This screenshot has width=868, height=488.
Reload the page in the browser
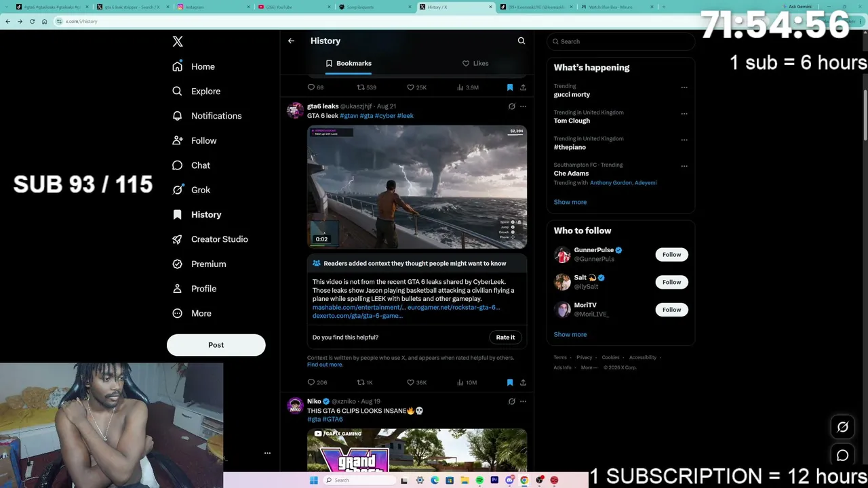pyautogui.click(x=32, y=21)
